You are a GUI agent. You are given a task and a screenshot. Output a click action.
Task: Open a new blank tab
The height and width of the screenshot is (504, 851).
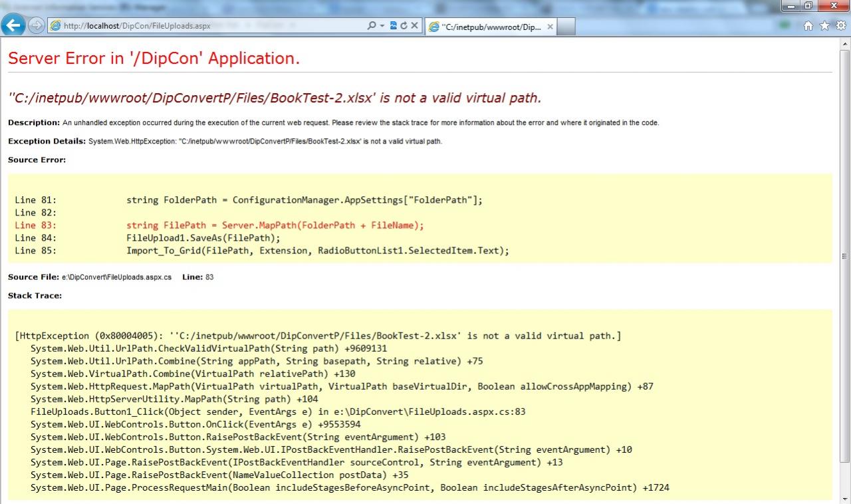pyautogui.click(x=566, y=27)
